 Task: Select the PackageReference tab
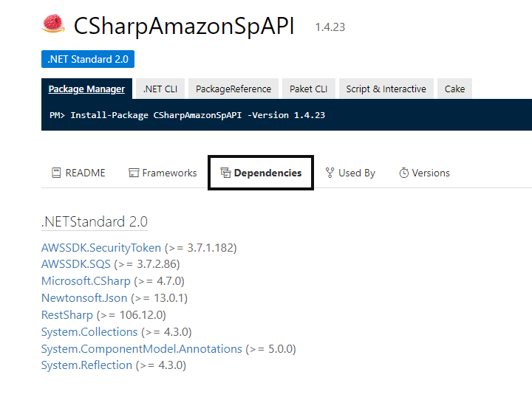(233, 89)
